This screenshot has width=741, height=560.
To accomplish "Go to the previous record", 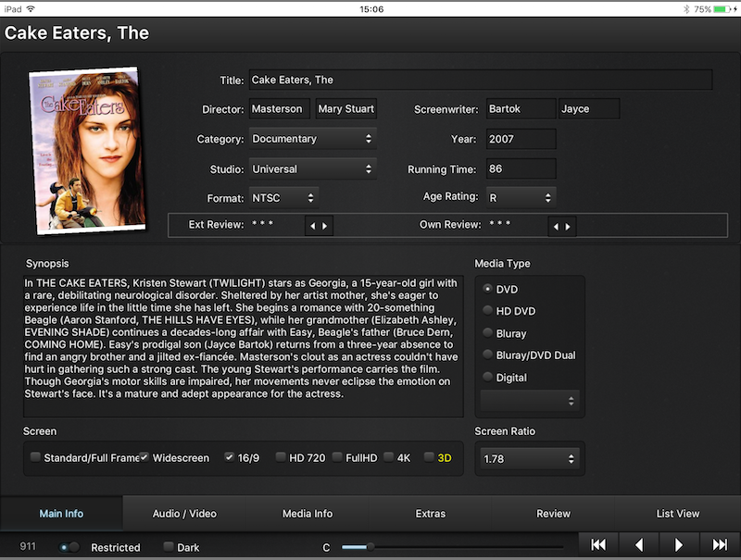I will (x=639, y=545).
